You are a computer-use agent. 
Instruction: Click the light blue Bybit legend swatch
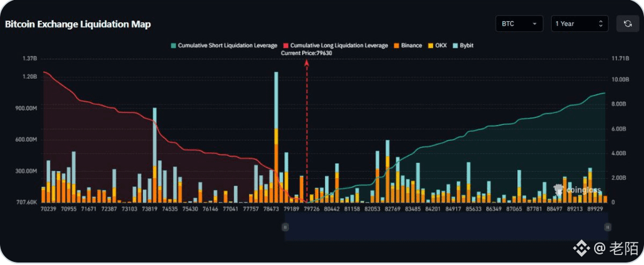455,46
